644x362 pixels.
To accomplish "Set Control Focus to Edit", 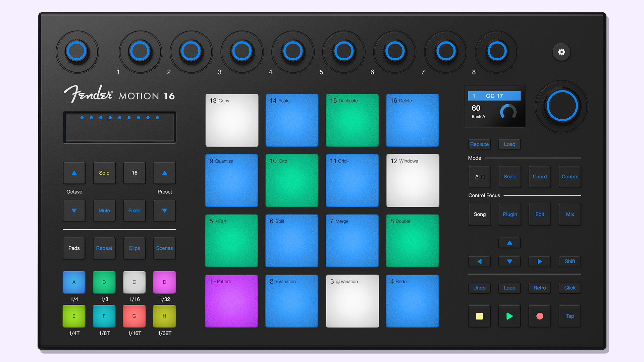I will tap(540, 214).
